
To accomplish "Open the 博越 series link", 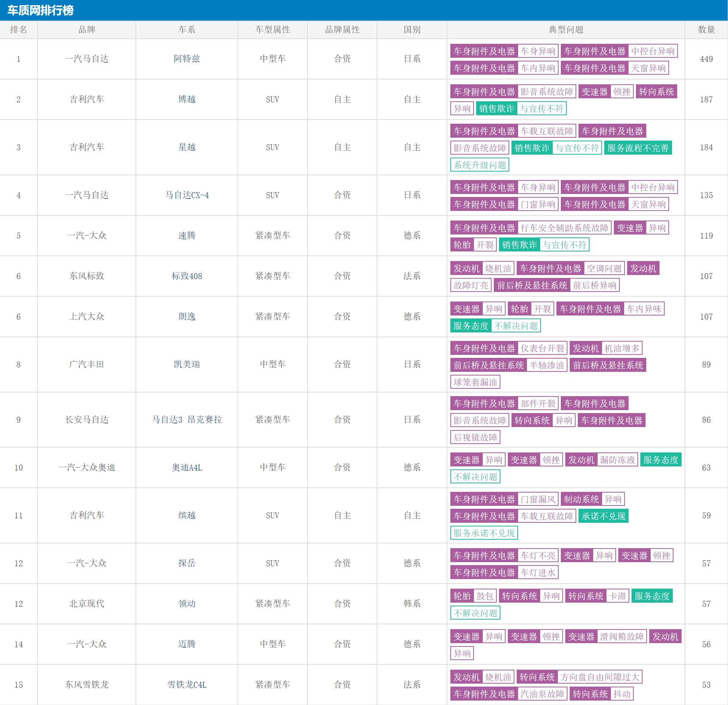I will pos(186,99).
